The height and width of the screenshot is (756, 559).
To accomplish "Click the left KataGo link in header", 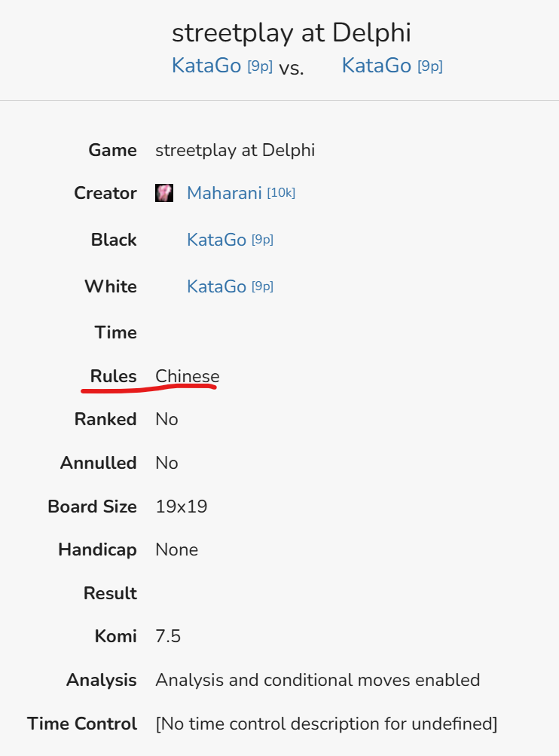I will (x=206, y=66).
